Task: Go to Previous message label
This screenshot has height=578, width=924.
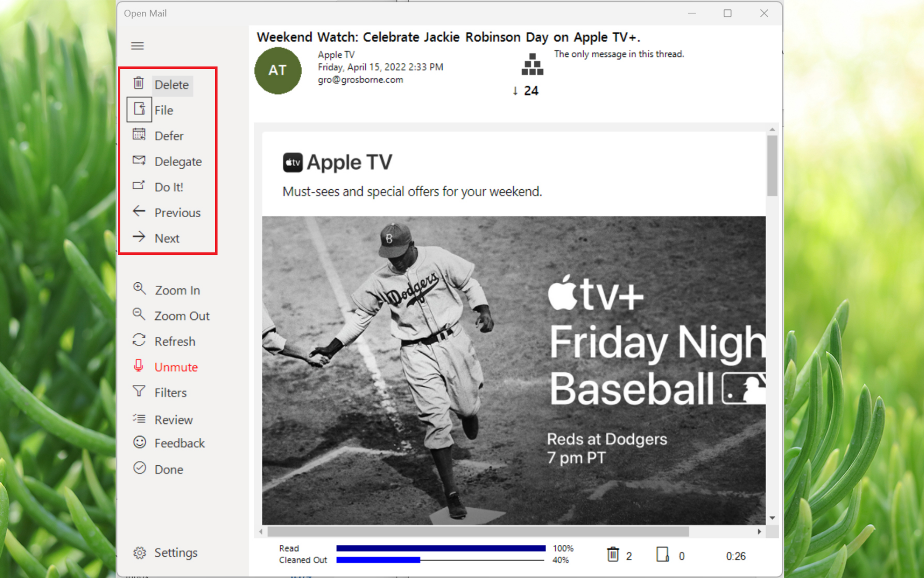Action: (178, 212)
